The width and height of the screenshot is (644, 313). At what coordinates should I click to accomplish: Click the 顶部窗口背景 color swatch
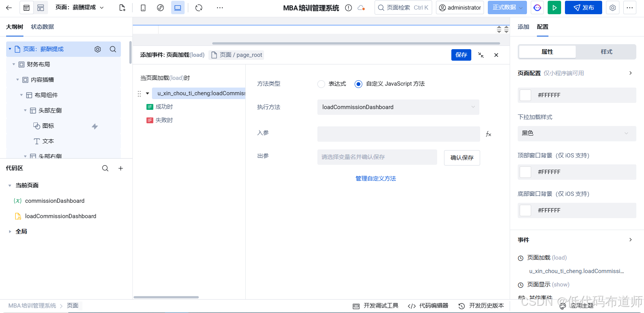click(x=525, y=172)
